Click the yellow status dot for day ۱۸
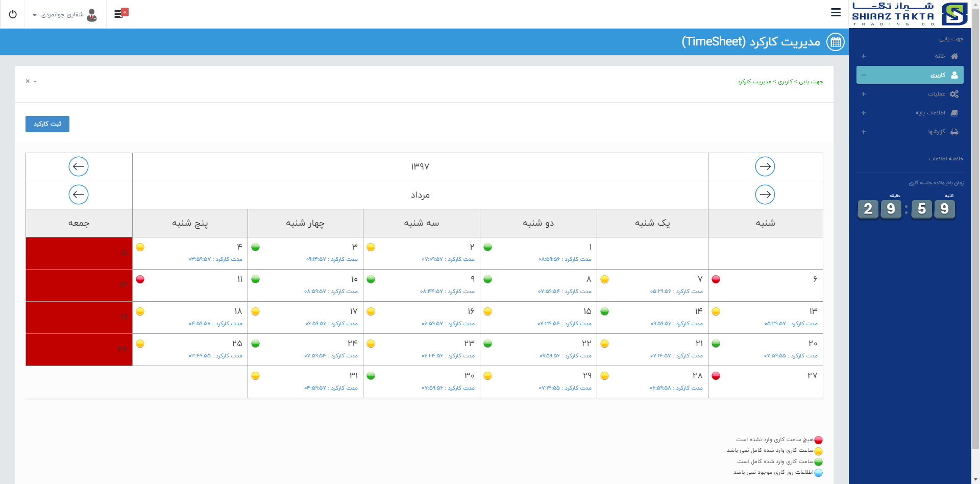980x484 pixels. [x=140, y=311]
